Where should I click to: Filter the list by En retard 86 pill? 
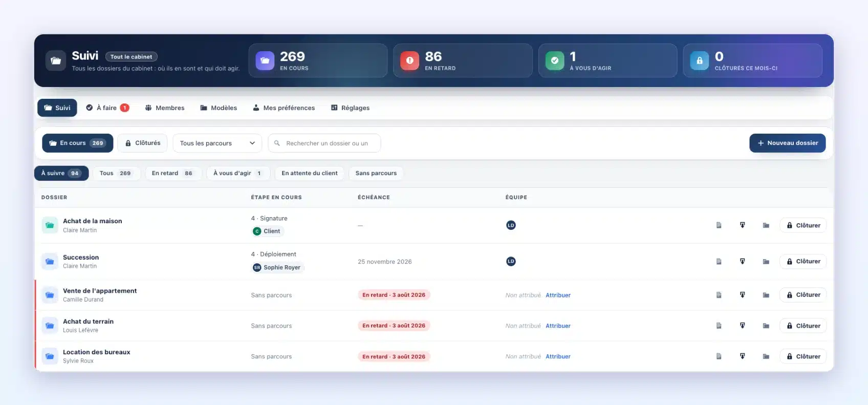173,173
